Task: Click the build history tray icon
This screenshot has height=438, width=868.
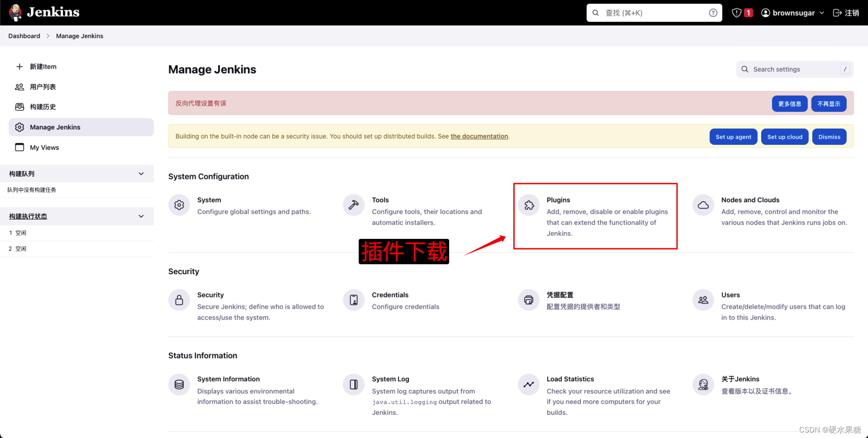Action: 19,107
